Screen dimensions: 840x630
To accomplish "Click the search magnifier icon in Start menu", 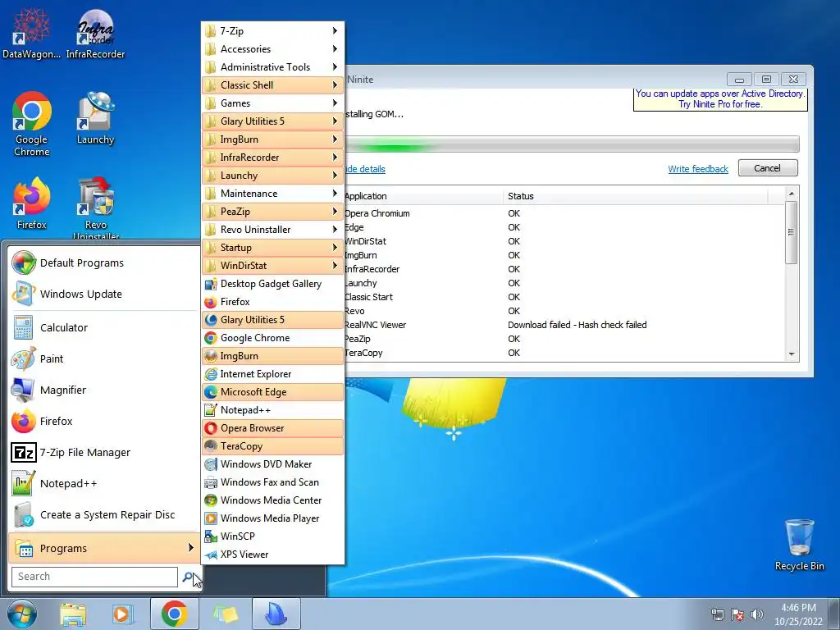I will [188, 577].
